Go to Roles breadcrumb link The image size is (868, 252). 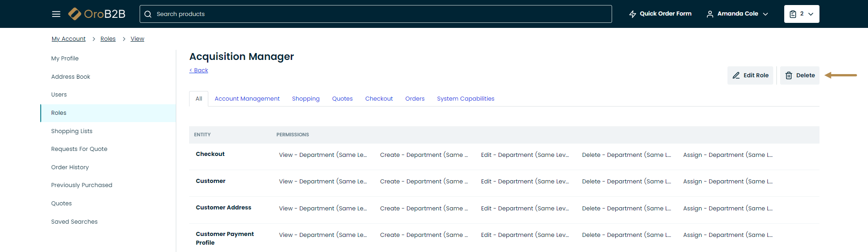coord(108,39)
